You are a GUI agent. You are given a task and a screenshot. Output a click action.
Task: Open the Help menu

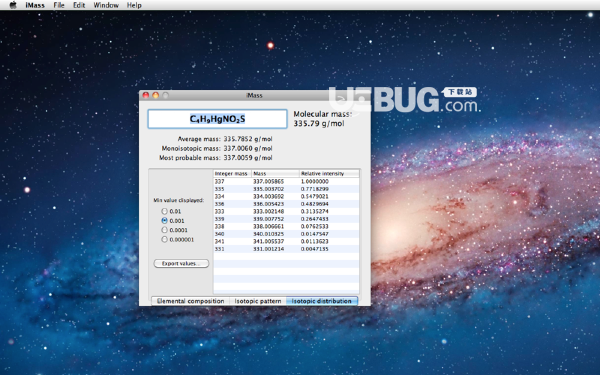tap(134, 5)
